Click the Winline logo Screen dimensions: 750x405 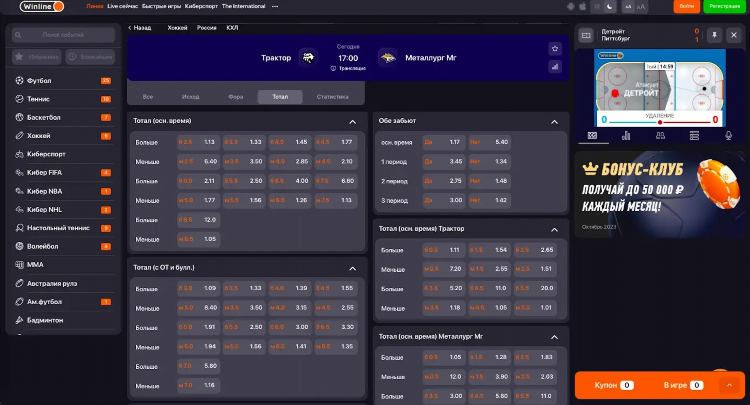click(42, 6)
